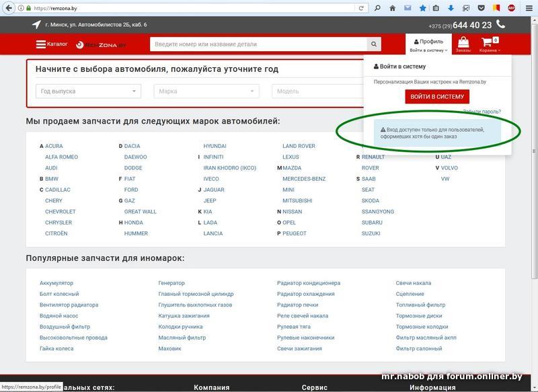Expand the Марка dropdown
Screen dimensions: 538x392
(206, 91)
